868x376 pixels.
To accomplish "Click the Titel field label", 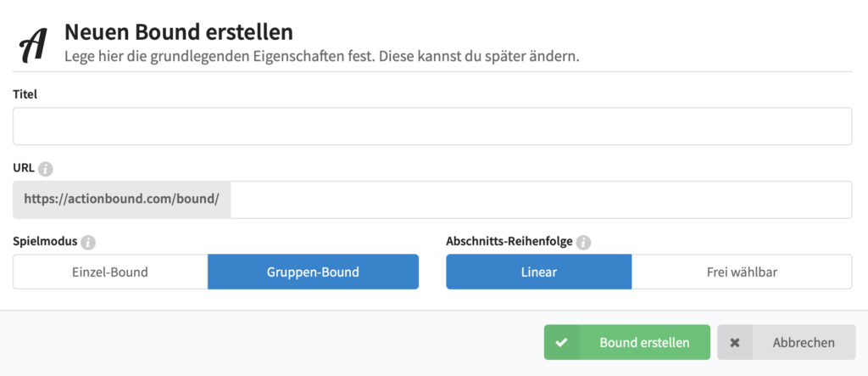I will click(x=25, y=94).
